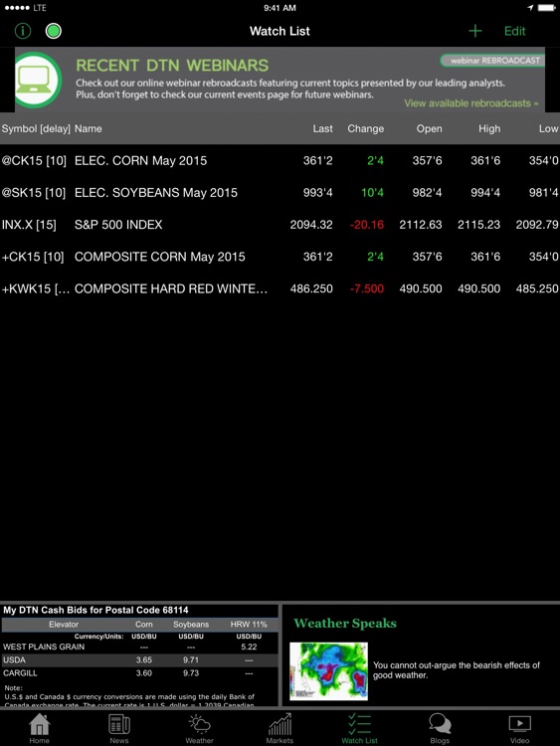Select COMPOSITE CORN May 2015 name
Viewport: 560px width, 746px height.
click(x=160, y=257)
